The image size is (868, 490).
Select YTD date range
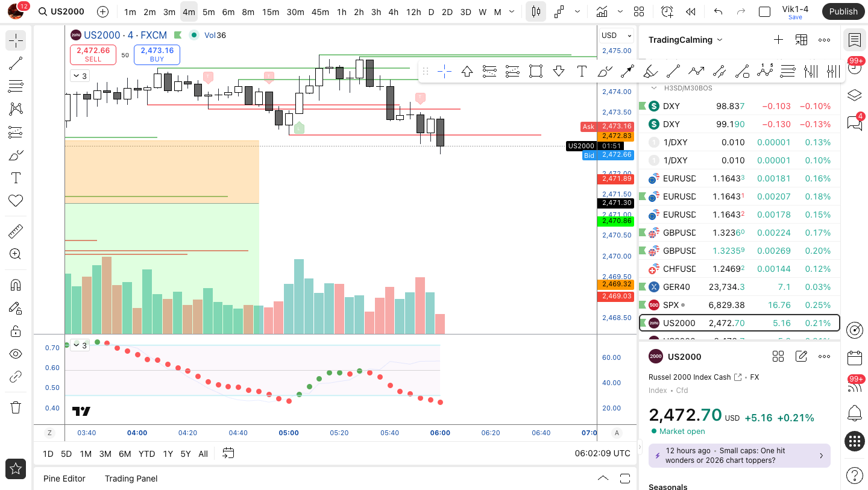pos(146,454)
